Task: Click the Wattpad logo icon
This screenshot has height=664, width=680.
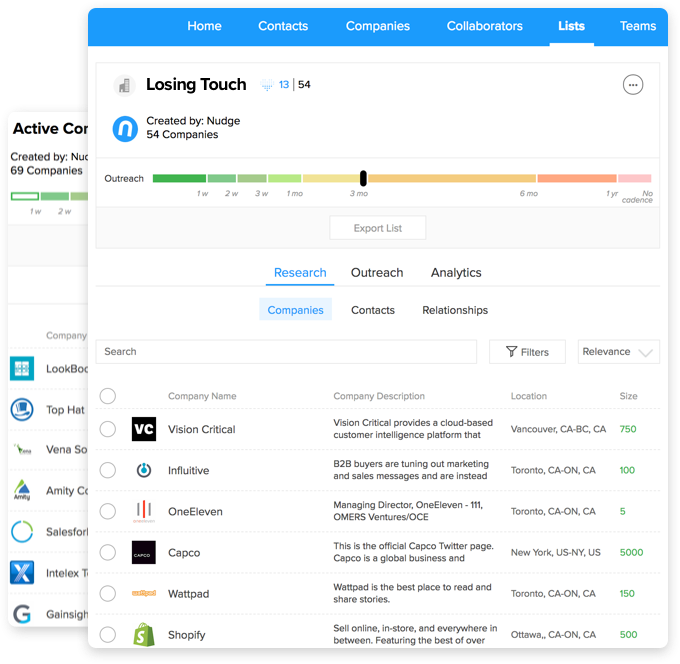Action: 144,593
